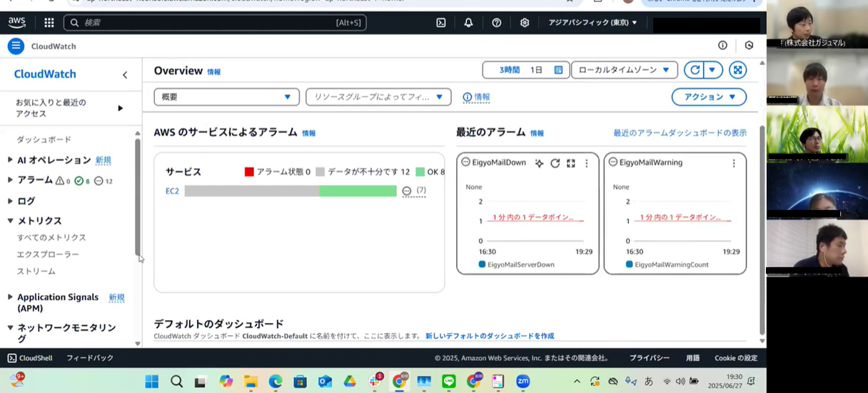Expand the ログ sidebar section

tap(10, 201)
